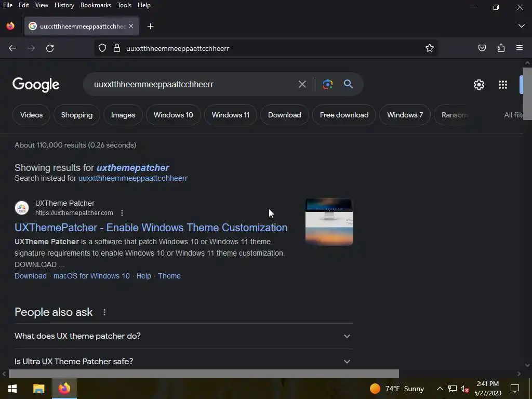This screenshot has width=532, height=399.
Task: Select the Free download filter chip
Action: (x=344, y=115)
